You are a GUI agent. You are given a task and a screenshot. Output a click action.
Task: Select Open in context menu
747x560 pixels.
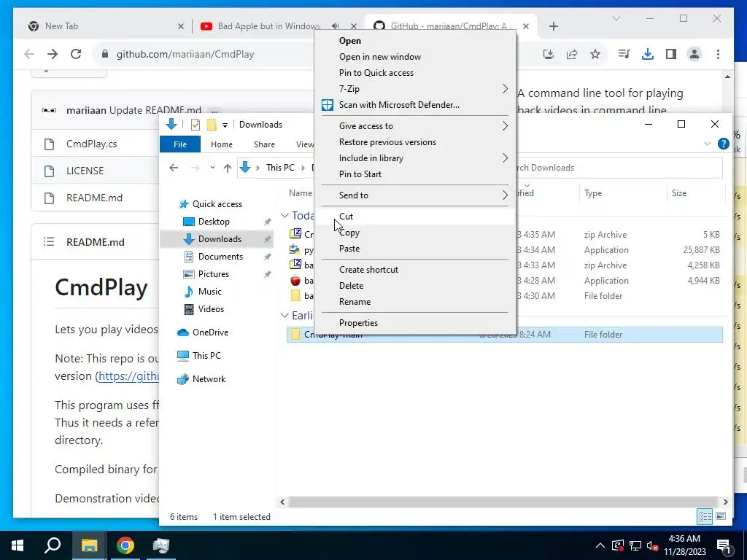(x=415, y=41)
